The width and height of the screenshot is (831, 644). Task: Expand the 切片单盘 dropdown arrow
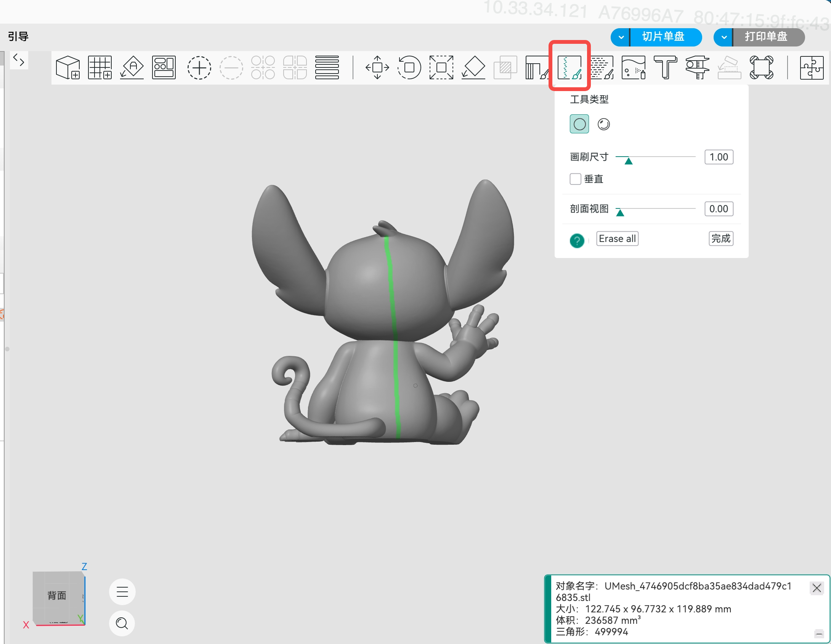(x=621, y=37)
